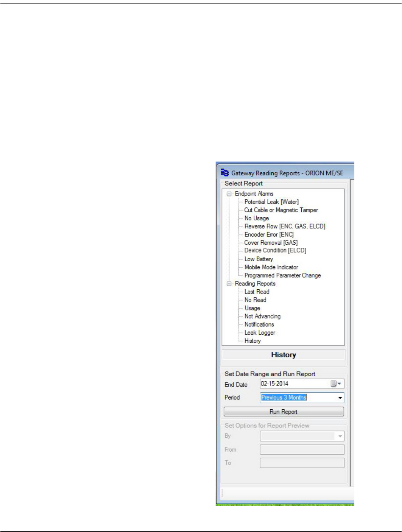The width and height of the screenshot is (402, 532).
Task: Click Endpoint Alarms category label
Action: [x=254, y=194]
